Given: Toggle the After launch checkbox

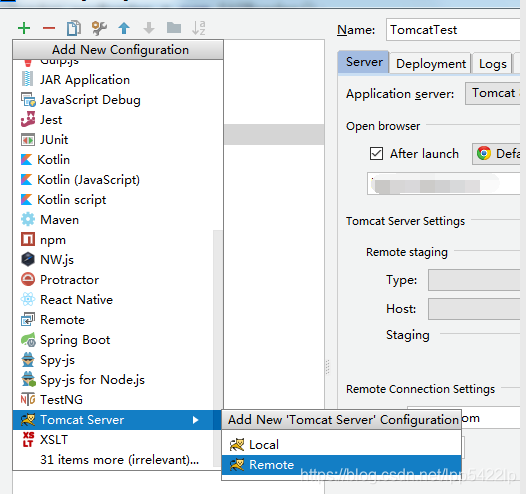Looking at the screenshot, I should tap(376, 154).
